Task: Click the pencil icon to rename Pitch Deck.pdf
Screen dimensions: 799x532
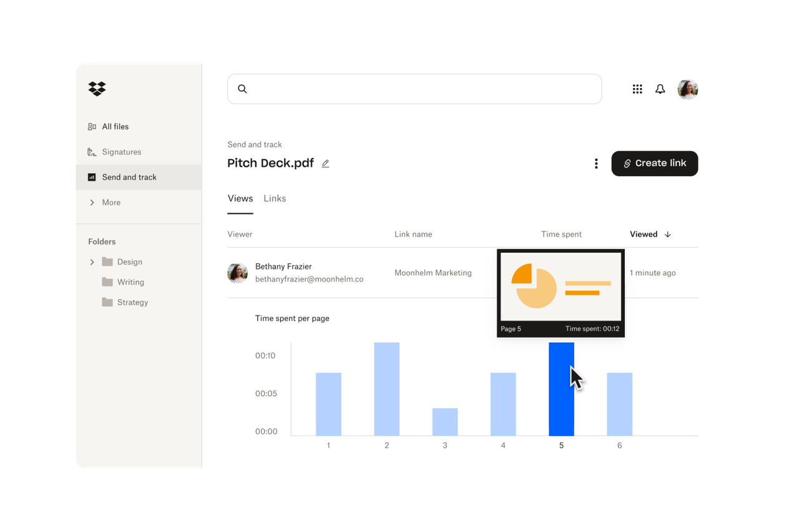Action: [x=325, y=163]
